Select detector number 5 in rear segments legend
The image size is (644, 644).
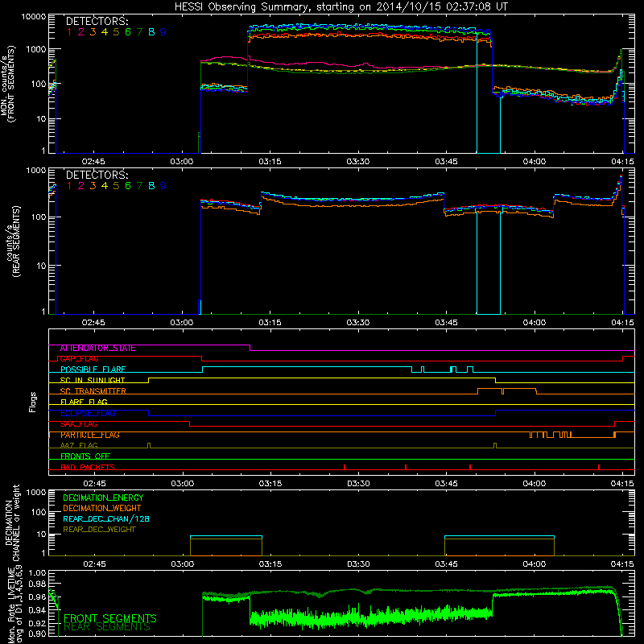116,186
